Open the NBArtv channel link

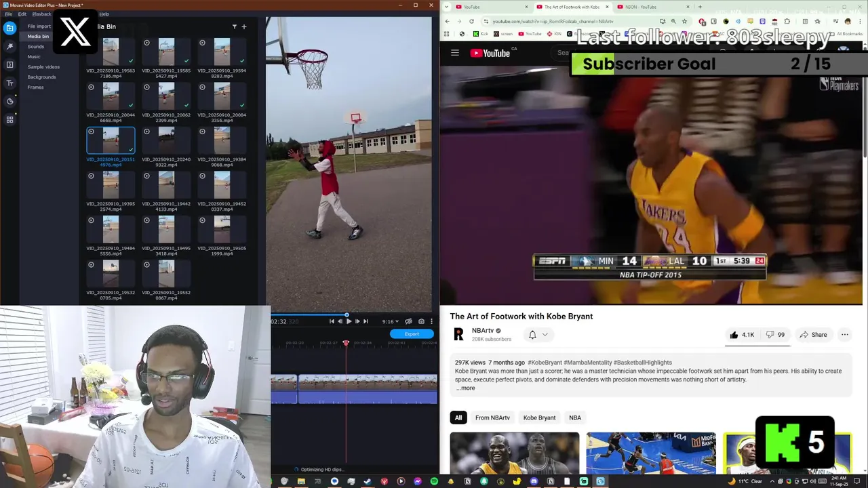483,331
